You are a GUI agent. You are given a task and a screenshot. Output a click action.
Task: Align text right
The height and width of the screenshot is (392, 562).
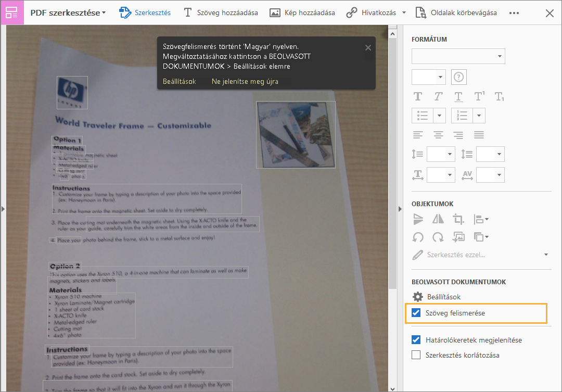tap(458, 135)
